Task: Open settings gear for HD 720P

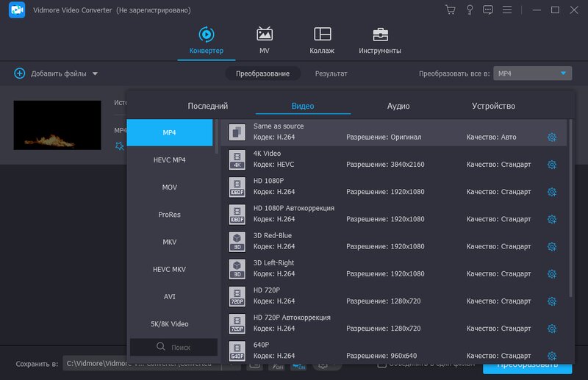Action: [552, 301]
